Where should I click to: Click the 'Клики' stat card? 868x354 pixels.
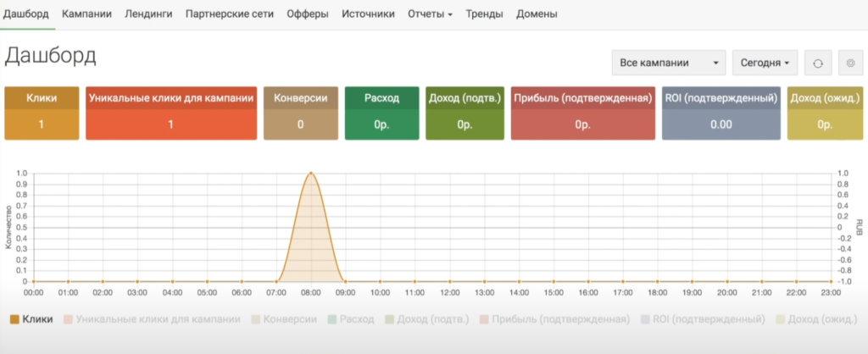coord(42,113)
